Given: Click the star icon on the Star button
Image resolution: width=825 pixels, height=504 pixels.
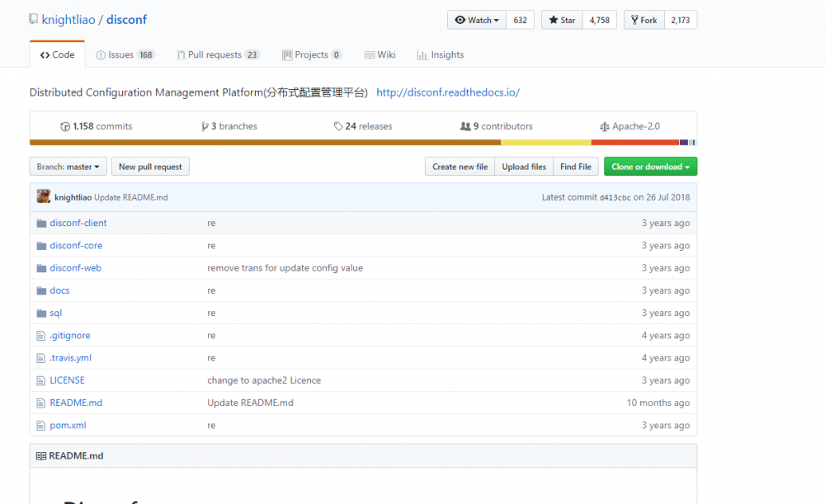Looking at the screenshot, I should 554,20.
